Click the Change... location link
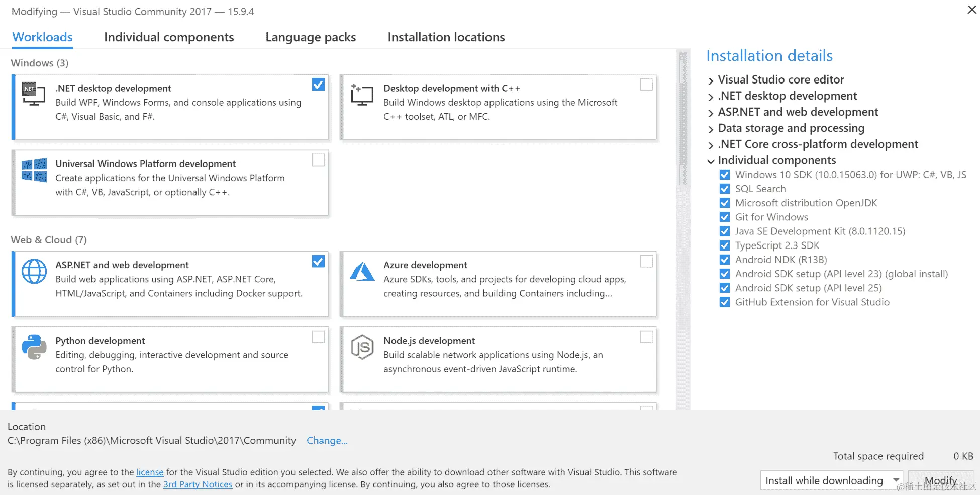 tap(327, 440)
